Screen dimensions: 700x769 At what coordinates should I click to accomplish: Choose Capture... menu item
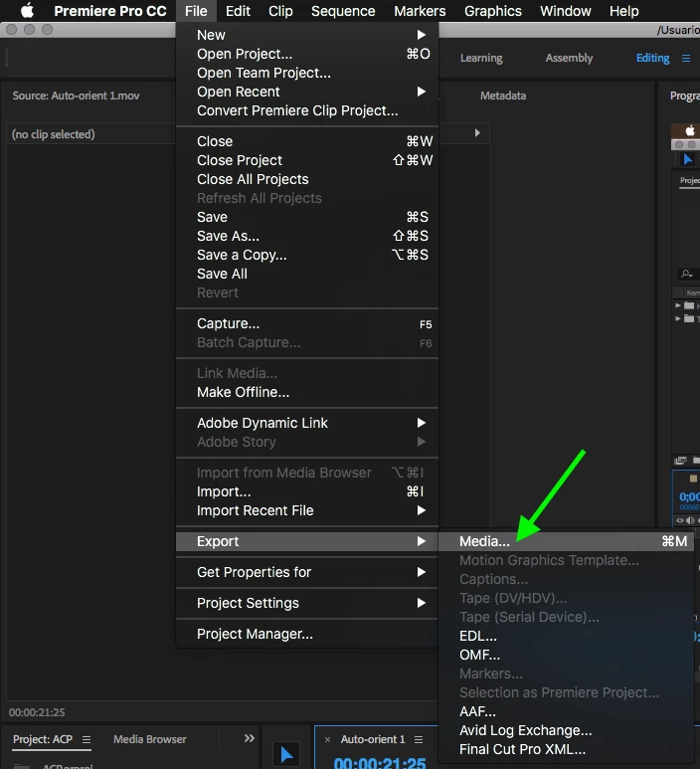[307, 323]
